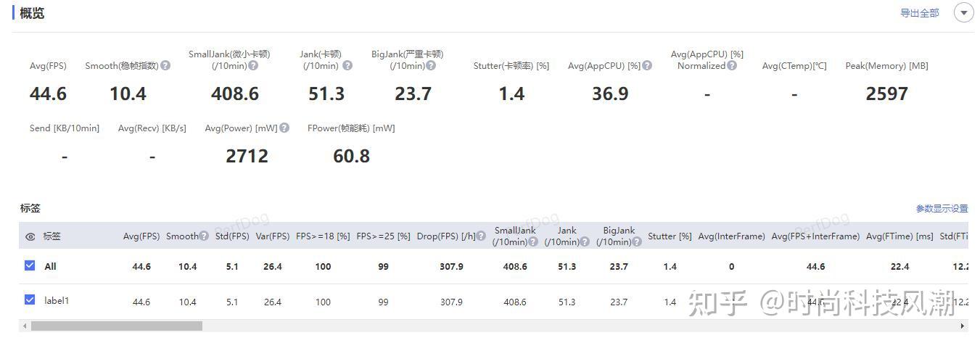This screenshot has height=343, width=980.
Task: Uncheck the label1 row checkbox
Action: coord(30,299)
